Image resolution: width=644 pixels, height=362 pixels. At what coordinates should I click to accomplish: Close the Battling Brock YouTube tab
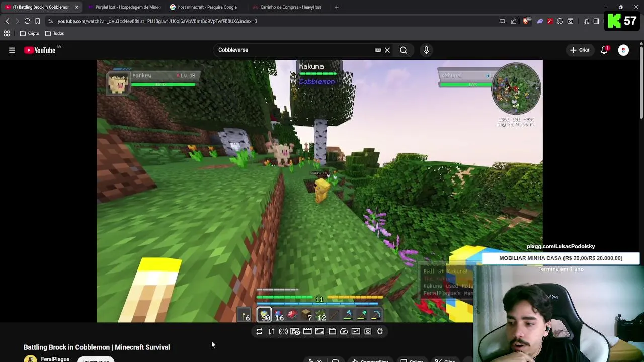76,7
